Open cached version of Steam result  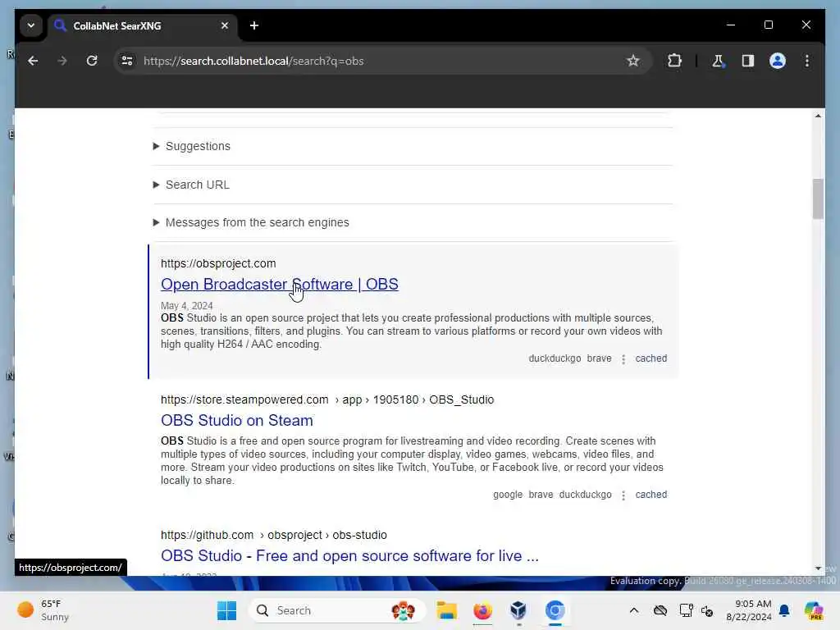pyautogui.click(x=651, y=495)
